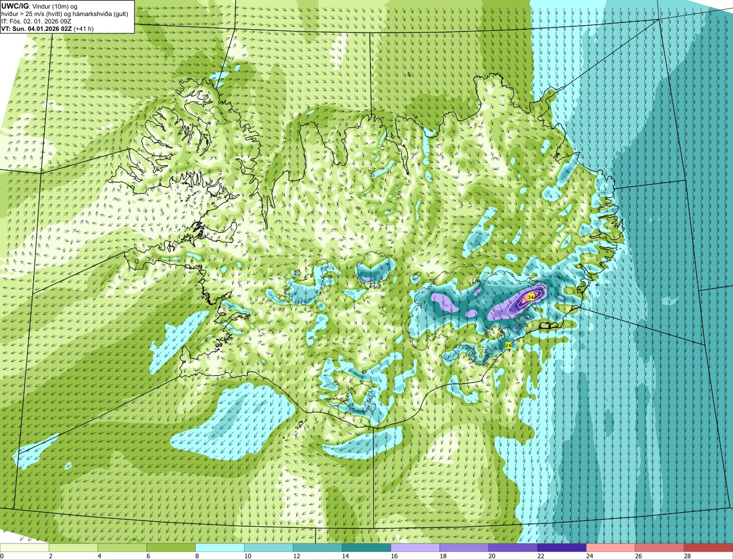
Task: Click the '12' value on the color scale
Action: point(296,556)
